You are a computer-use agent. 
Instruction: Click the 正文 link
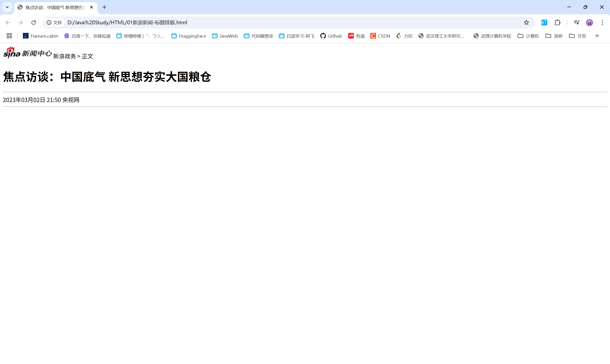(x=87, y=56)
